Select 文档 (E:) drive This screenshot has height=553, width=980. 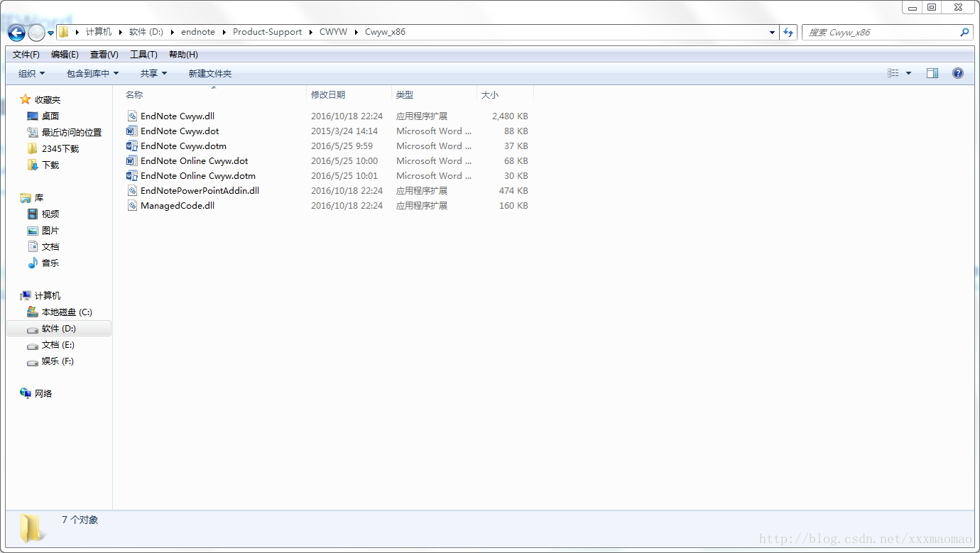tap(58, 344)
